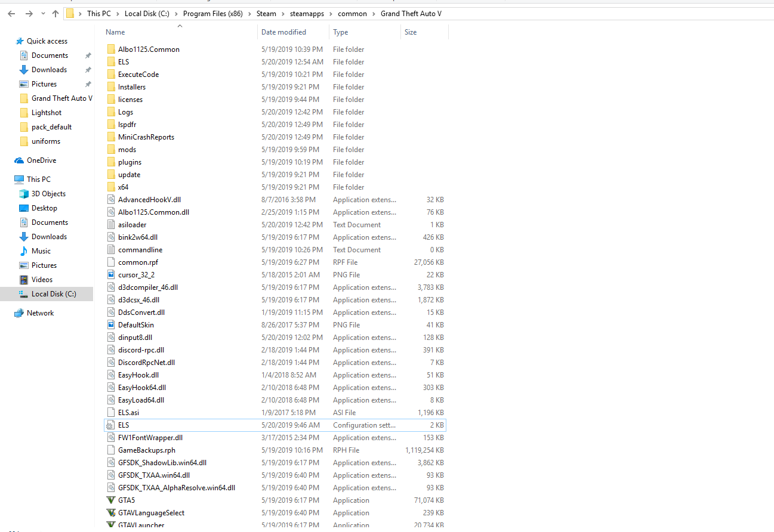Click the common.rpf file icon
774x532 pixels.
[x=111, y=262]
